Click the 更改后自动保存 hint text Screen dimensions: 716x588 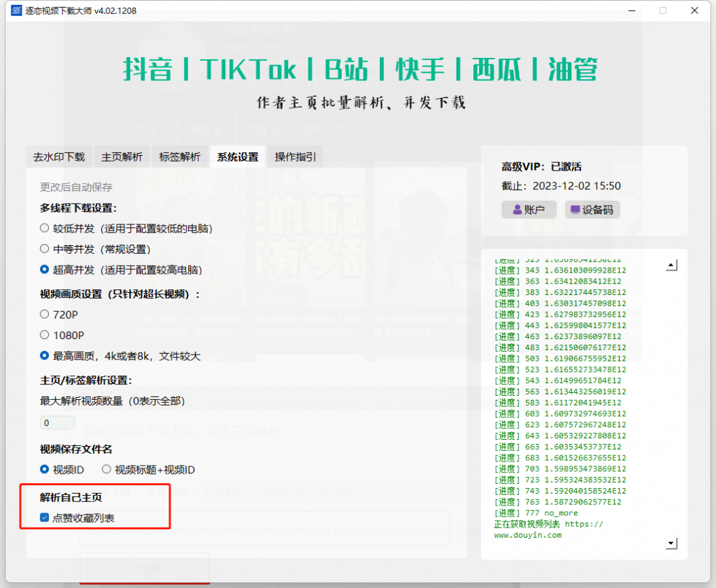tap(76, 187)
